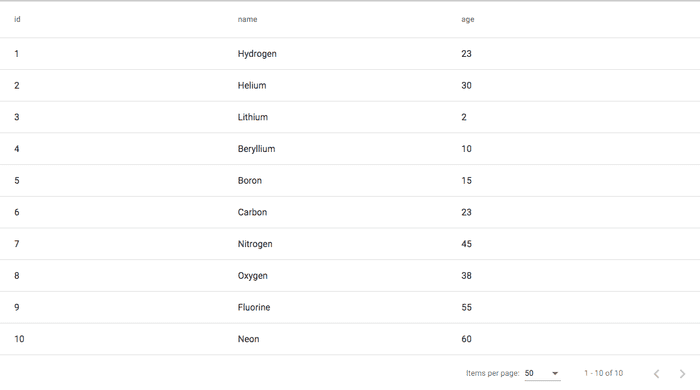Viewport: 700px width, 390px height.
Task: Click the Oxygen name cell
Action: [253, 276]
